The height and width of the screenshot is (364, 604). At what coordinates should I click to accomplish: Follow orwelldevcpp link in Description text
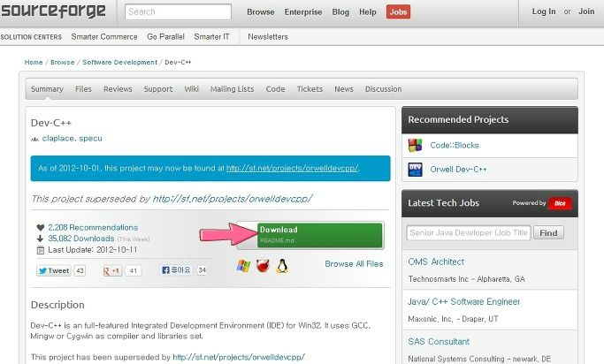pyautogui.click(x=239, y=357)
